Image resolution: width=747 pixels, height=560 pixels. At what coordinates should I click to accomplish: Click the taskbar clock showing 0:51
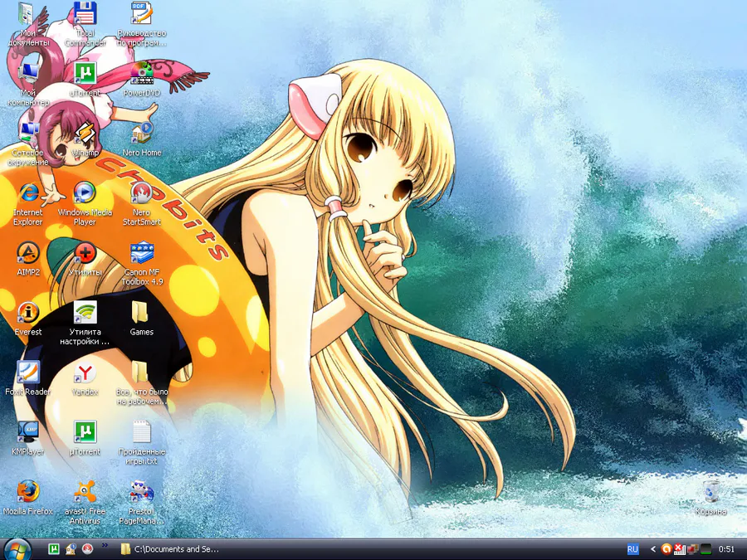(x=726, y=549)
